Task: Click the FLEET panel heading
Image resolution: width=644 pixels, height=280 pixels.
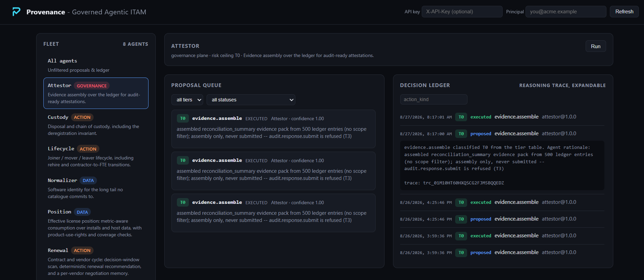Action: coord(51,44)
